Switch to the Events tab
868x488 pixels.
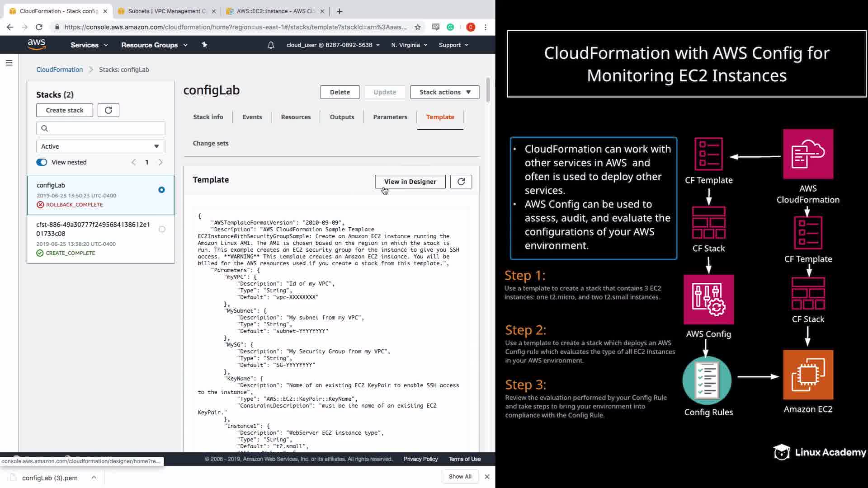(x=252, y=117)
